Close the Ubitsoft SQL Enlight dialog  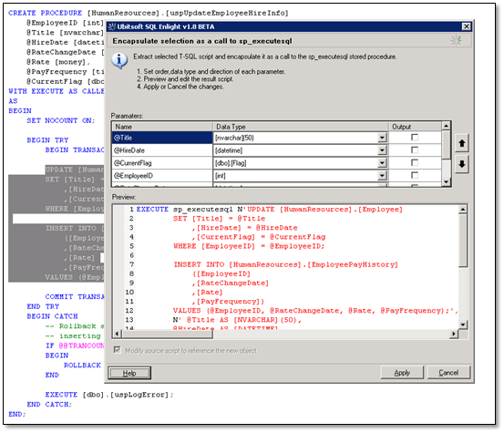[466, 26]
